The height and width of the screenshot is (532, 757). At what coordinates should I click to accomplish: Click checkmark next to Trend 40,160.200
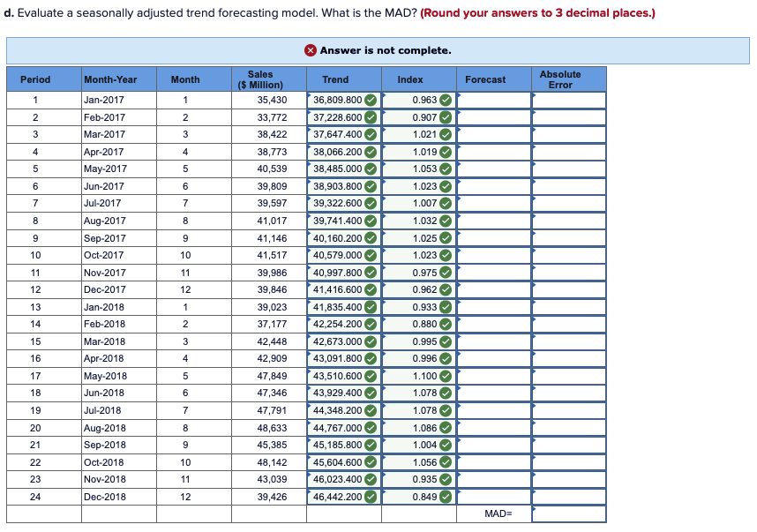(371, 237)
